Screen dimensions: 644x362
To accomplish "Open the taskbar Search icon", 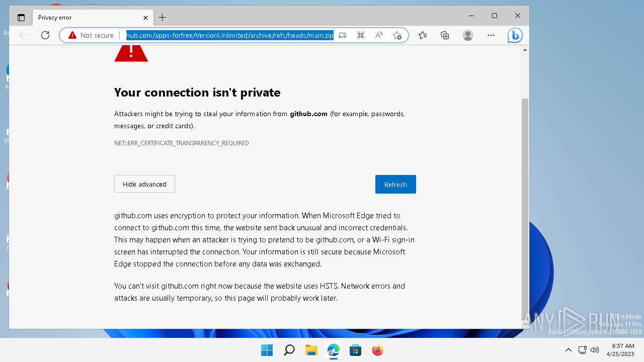I will 289,350.
